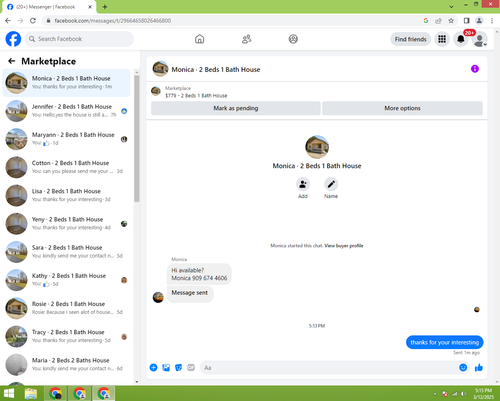Click the taskbar volume icon
The width and height of the screenshot is (500, 401).
click(x=463, y=394)
